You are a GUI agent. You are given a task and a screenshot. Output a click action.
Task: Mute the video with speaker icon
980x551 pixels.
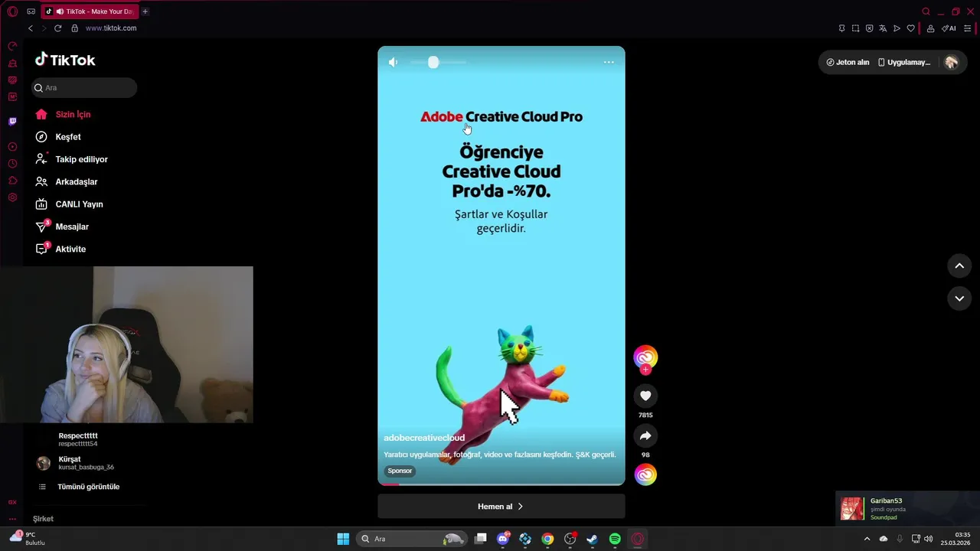coord(393,62)
